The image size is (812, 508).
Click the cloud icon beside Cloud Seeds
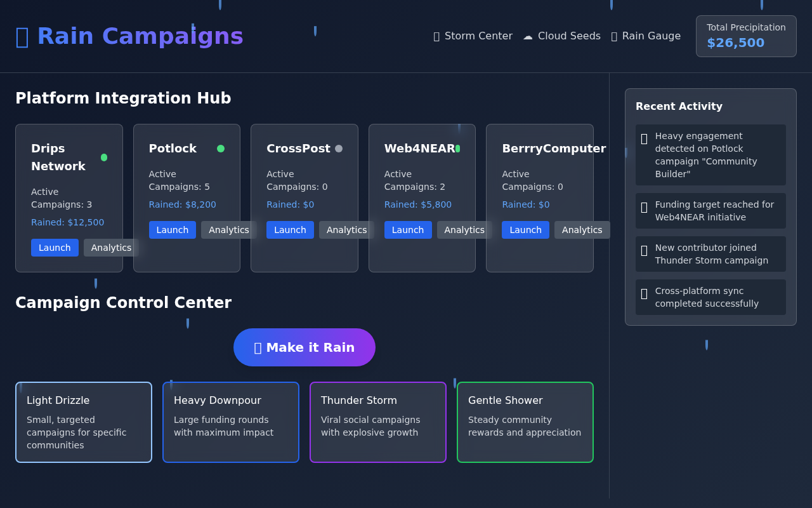click(x=527, y=36)
